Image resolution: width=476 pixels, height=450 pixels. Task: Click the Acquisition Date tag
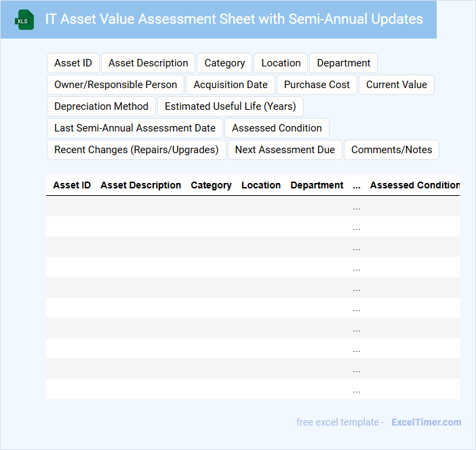point(231,85)
